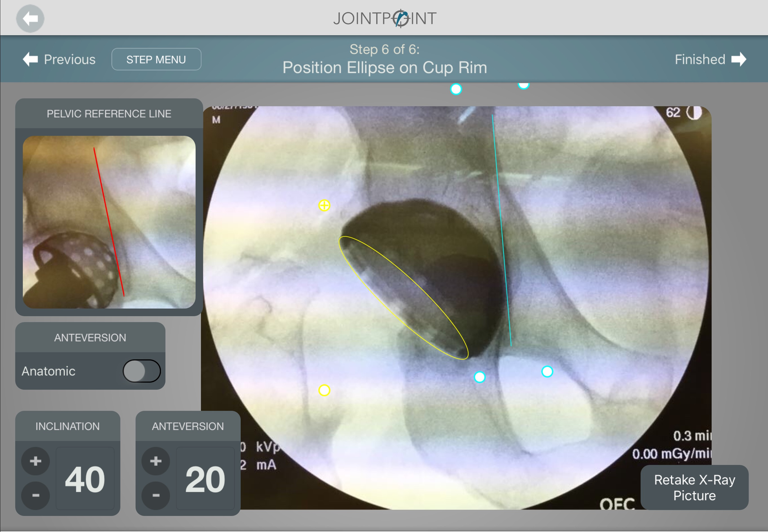Go to the Previous step
768x532 pixels.
(59, 59)
